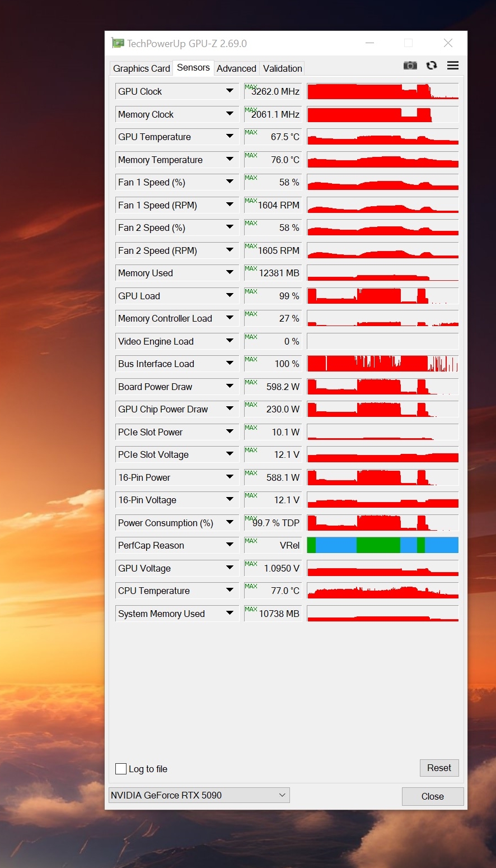Image resolution: width=496 pixels, height=868 pixels.
Task: Expand the 16-Pin Voltage dropdown
Action: pyautogui.click(x=230, y=499)
